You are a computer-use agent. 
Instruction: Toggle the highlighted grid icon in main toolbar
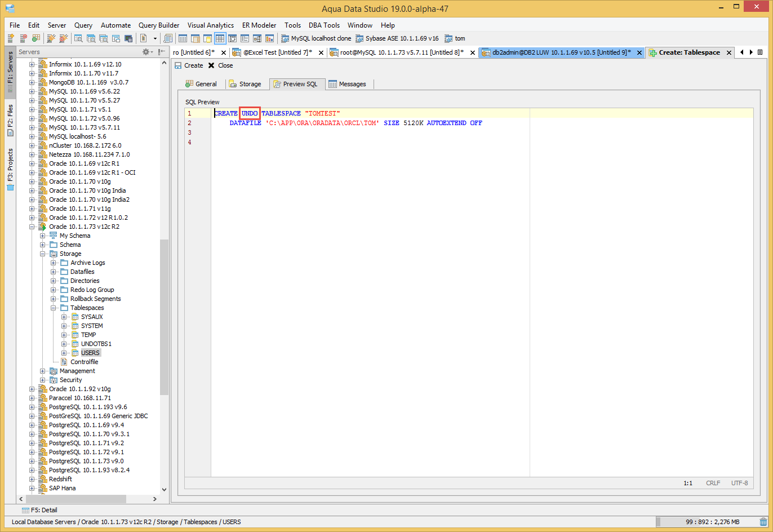pyautogui.click(x=220, y=38)
